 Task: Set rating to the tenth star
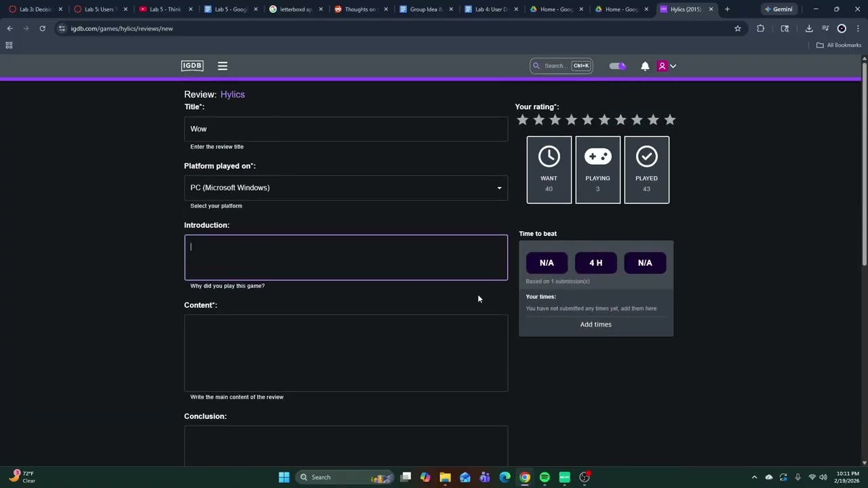pyautogui.click(x=670, y=120)
